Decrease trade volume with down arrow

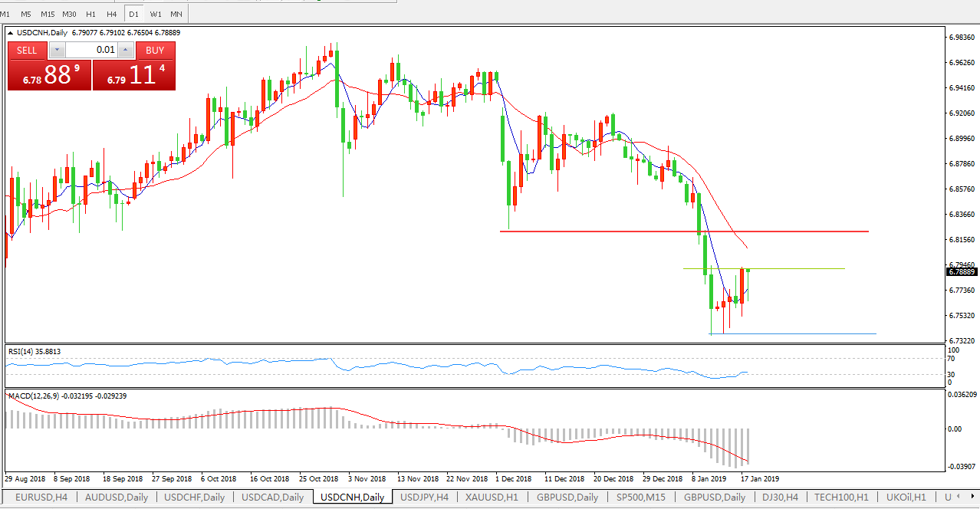coord(58,51)
